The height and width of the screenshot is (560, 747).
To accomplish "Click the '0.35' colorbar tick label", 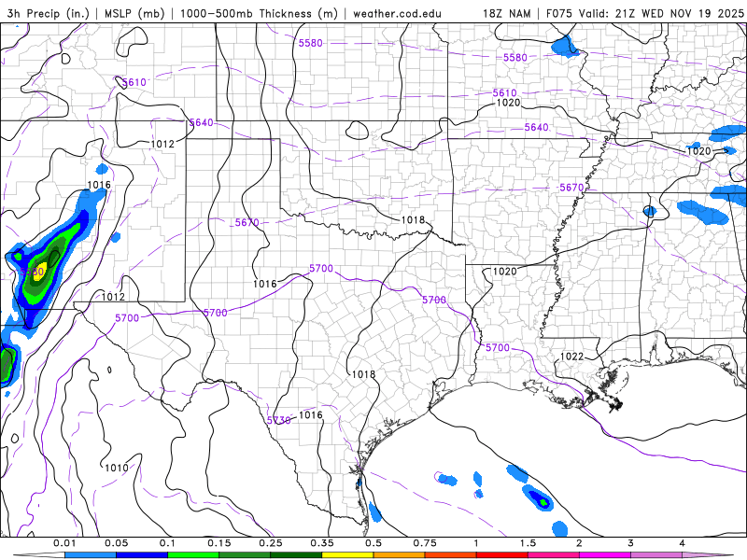I will tap(322, 543).
